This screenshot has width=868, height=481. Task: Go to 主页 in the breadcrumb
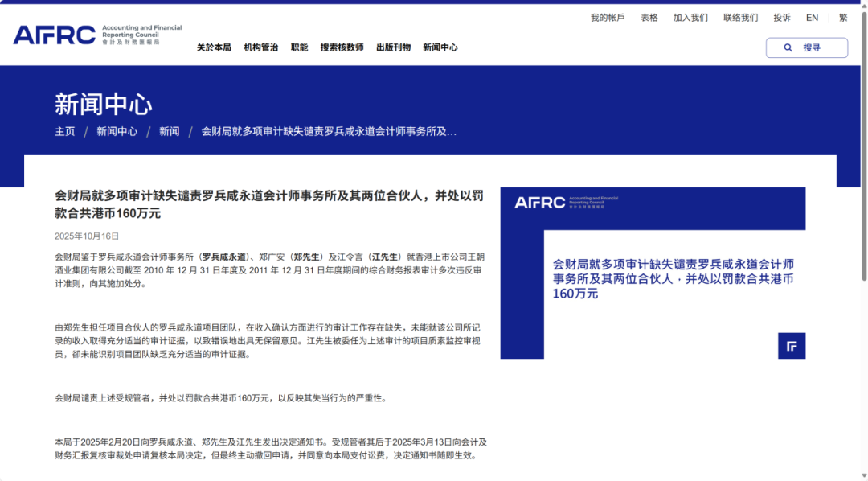pyautogui.click(x=65, y=131)
